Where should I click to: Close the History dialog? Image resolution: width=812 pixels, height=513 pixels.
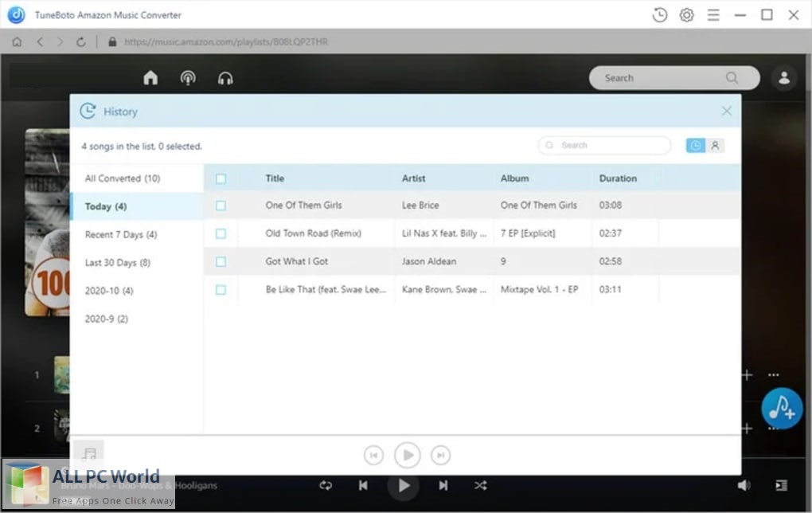tap(726, 111)
